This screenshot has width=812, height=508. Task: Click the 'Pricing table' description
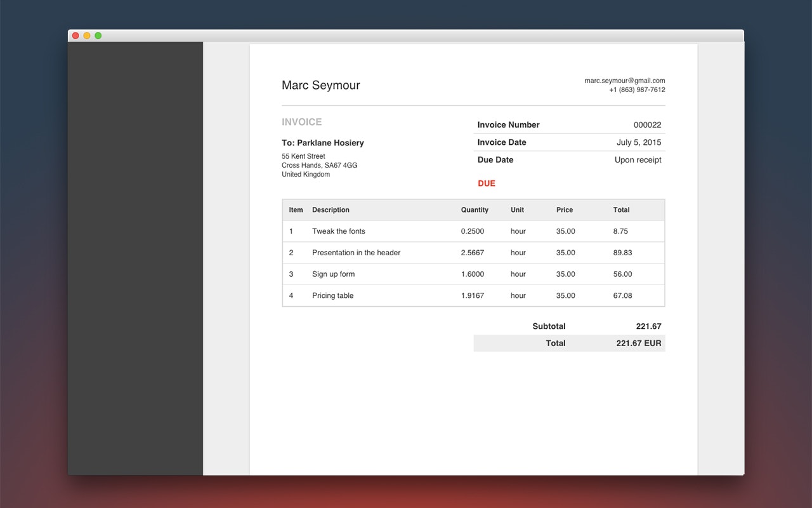333,296
